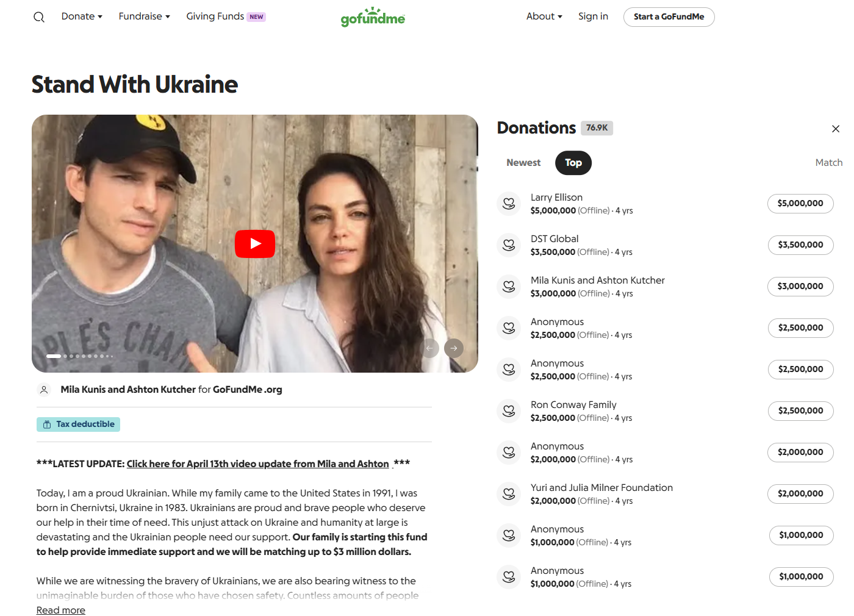The height and width of the screenshot is (616, 854).
Task: Switch to Newest donations tab
Action: pyautogui.click(x=523, y=163)
